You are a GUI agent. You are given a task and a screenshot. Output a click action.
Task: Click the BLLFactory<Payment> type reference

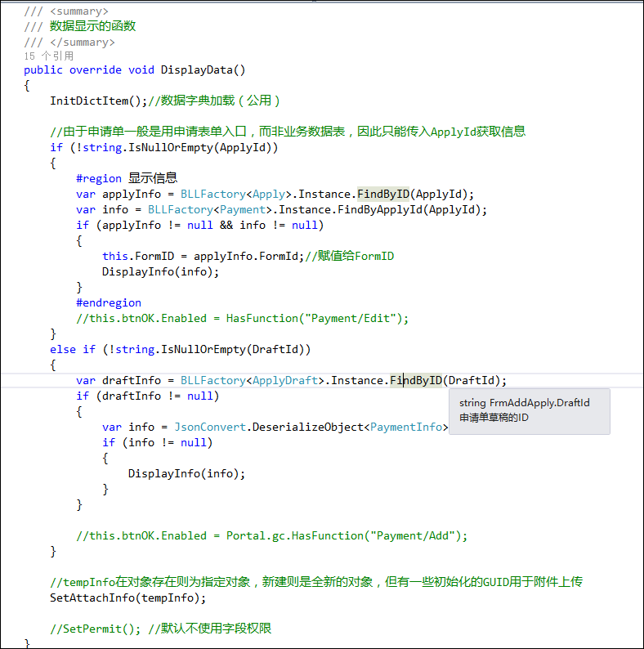[x=210, y=210]
